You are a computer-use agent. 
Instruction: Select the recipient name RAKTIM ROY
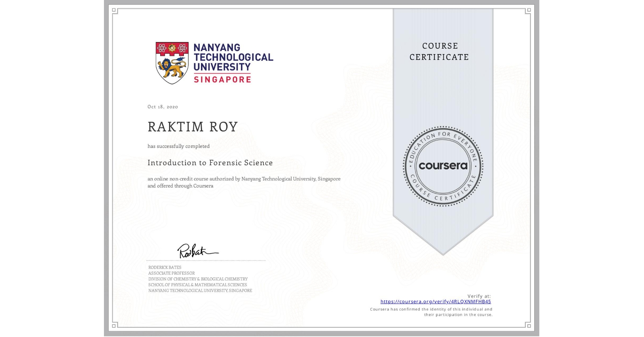192,127
